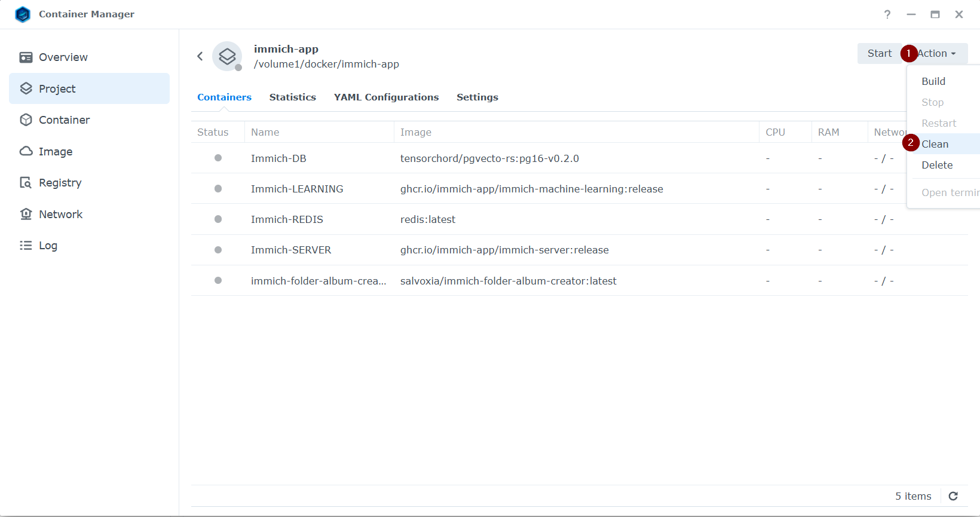Click status dot for Immich-SERVER
The image size is (980, 517).
(218, 250)
